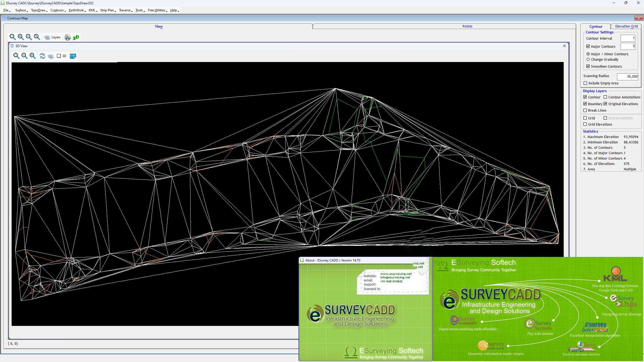Open the Contours menu
The width and height of the screenshot is (644, 362).
coord(57,10)
